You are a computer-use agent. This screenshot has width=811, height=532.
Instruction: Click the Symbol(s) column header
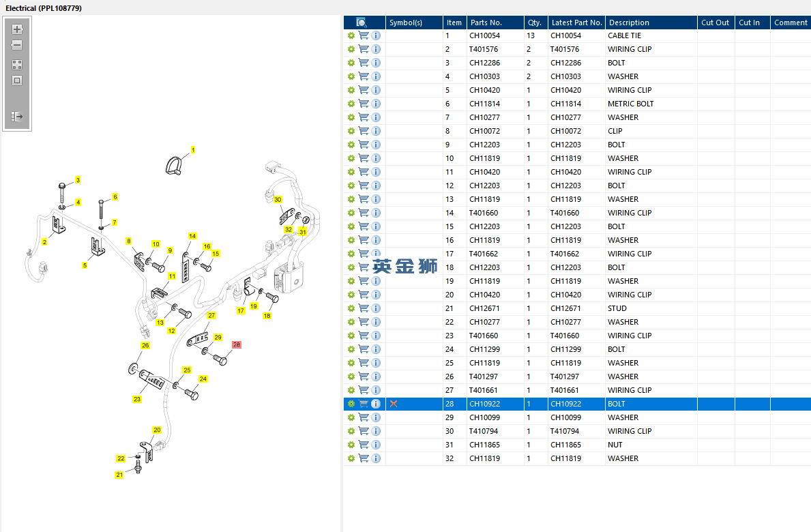[414, 23]
